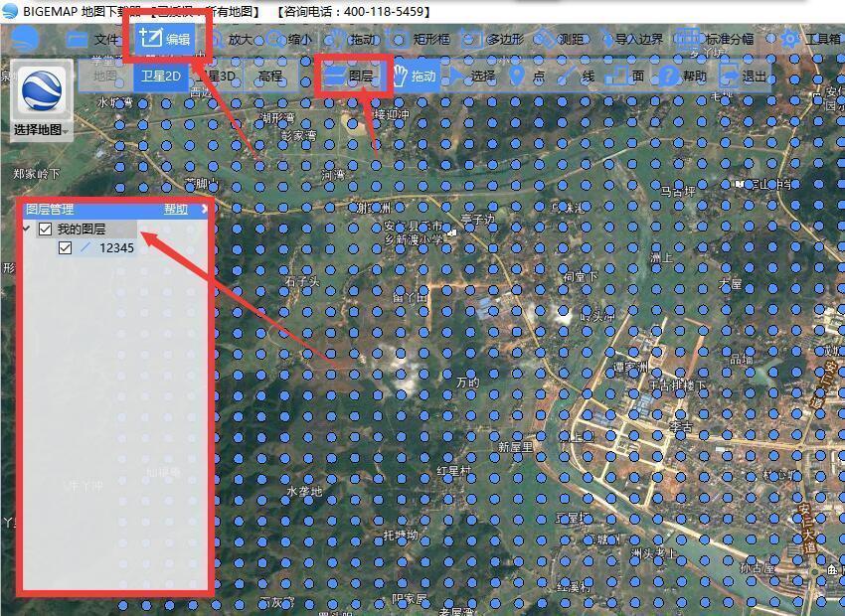Open the 帮助 help button in edit toolbar

[682, 76]
